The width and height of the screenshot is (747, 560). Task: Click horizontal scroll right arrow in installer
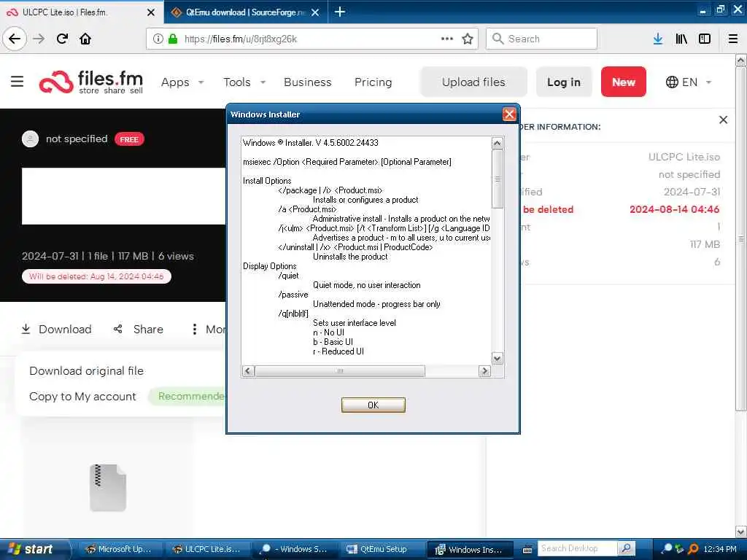[x=484, y=371]
